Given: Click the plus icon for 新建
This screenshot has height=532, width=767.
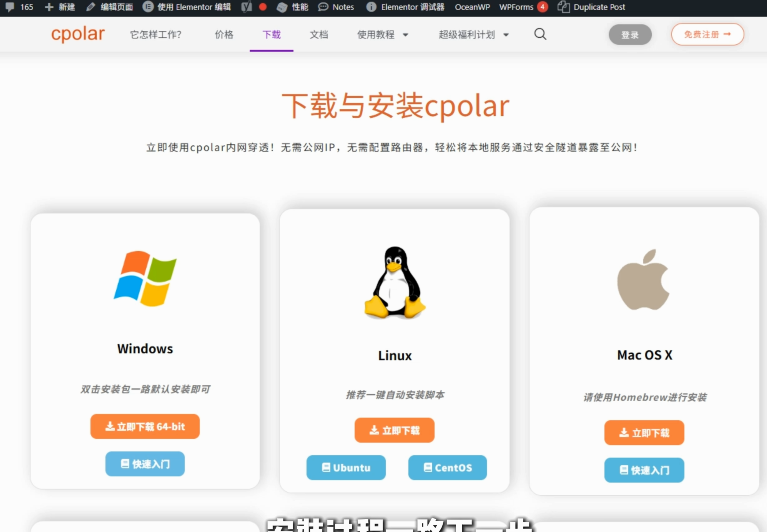Looking at the screenshot, I should [x=49, y=7].
